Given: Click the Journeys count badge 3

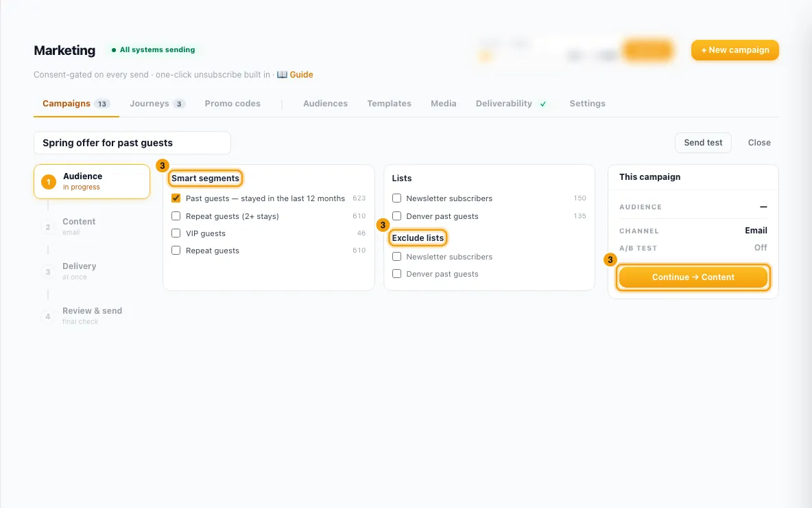Looking at the screenshot, I should [179, 104].
